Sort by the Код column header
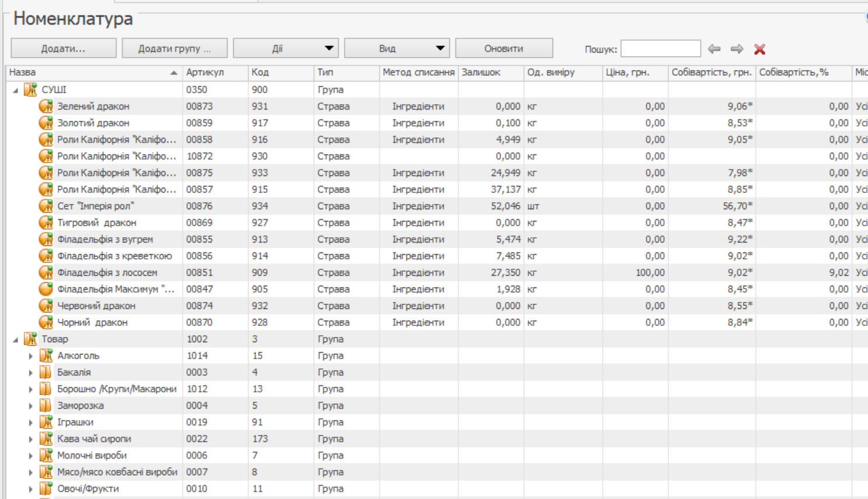Viewport: 868px width, 499px height. [x=281, y=73]
